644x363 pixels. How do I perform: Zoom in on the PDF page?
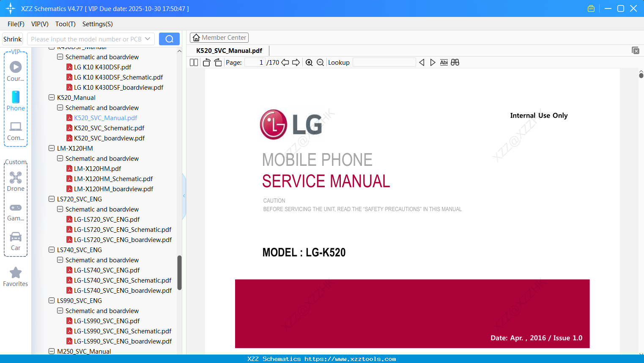309,62
